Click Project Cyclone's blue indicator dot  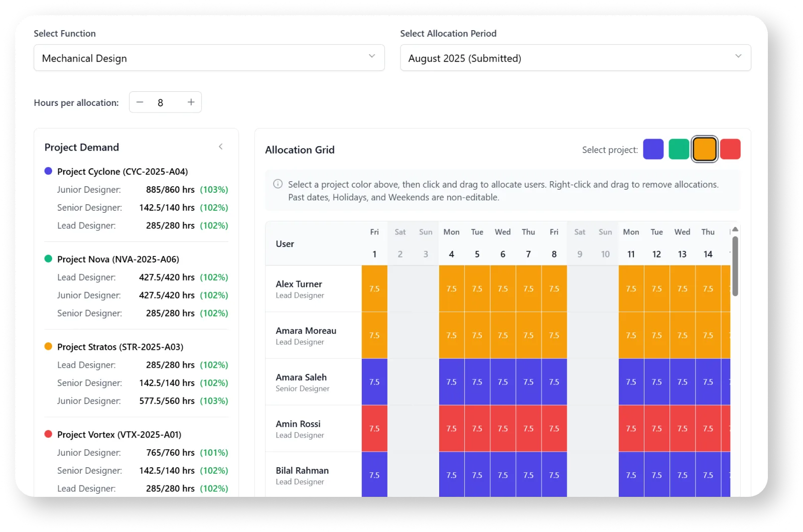click(48, 171)
